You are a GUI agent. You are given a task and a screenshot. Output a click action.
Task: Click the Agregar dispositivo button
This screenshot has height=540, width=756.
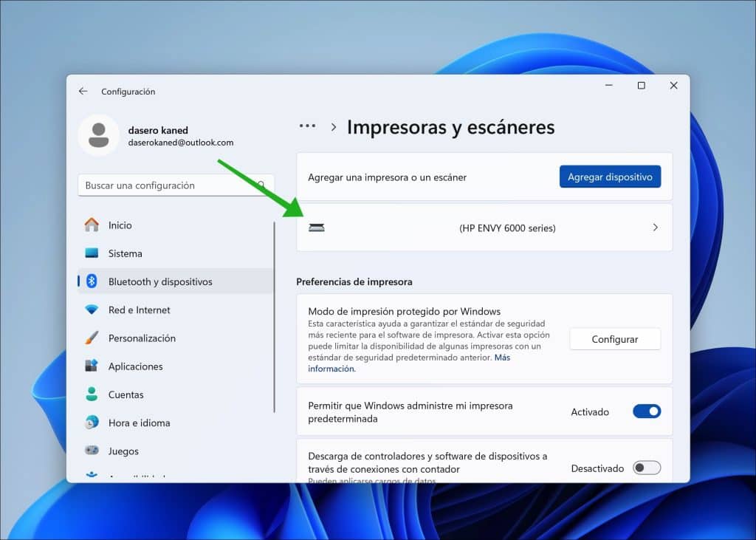pos(610,177)
